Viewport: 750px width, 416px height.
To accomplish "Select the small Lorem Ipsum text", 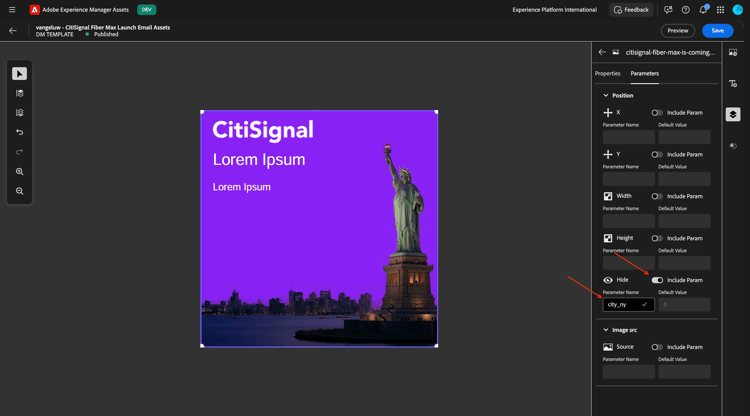I will point(242,187).
